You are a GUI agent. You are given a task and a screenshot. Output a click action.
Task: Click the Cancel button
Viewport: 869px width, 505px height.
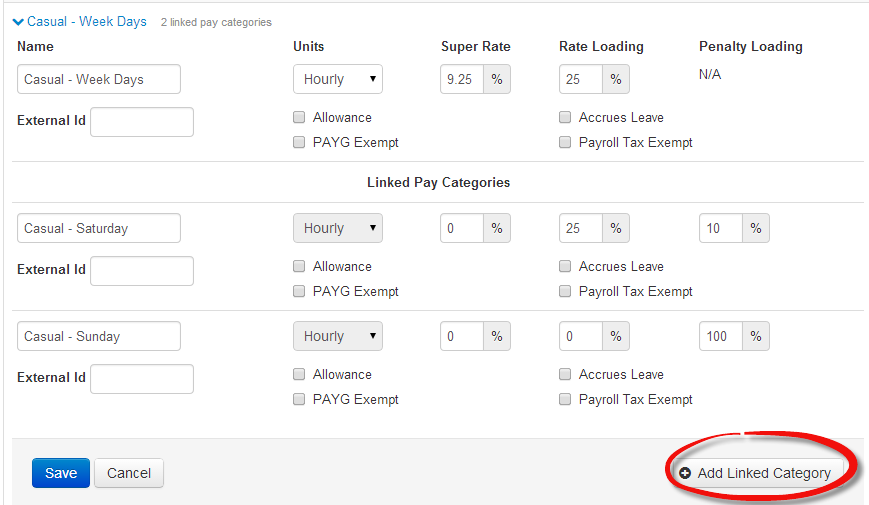(x=129, y=473)
